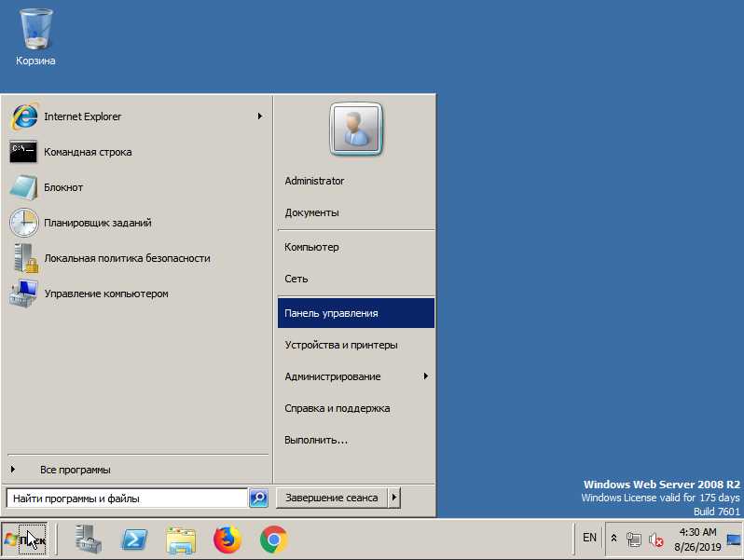Launch Планировщик заданий task scheduler
The width and height of the screenshot is (744, 560).
point(136,223)
